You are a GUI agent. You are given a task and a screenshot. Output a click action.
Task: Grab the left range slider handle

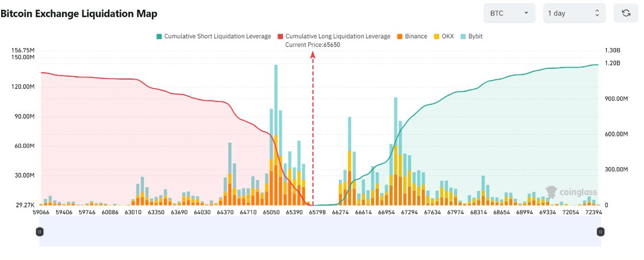(40, 232)
